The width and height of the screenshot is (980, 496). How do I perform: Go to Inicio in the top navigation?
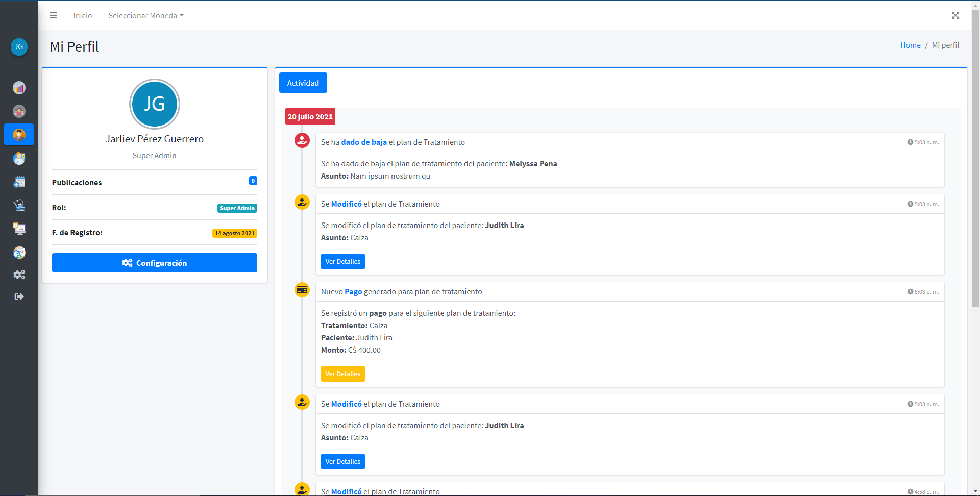pos(82,16)
